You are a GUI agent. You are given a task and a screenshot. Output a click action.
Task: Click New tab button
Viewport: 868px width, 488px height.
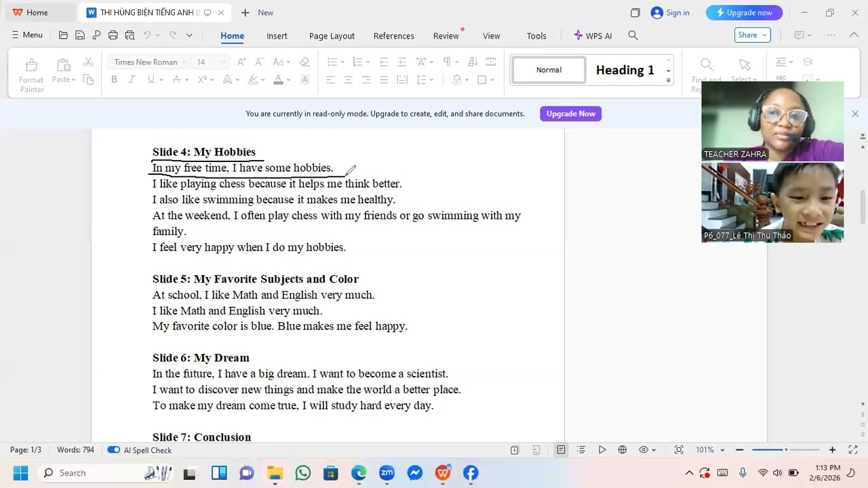(x=256, y=13)
